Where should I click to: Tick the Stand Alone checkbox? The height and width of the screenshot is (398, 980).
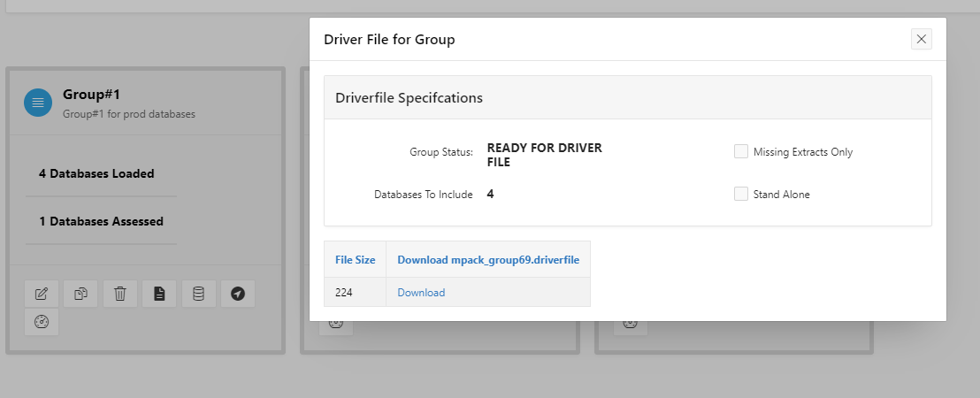pos(741,194)
